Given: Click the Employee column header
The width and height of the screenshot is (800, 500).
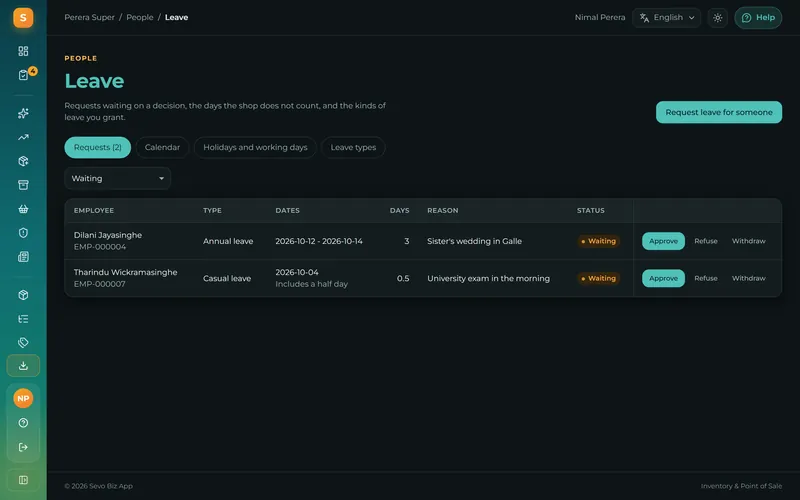Looking at the screenshot, I should (x=94, y=210).
